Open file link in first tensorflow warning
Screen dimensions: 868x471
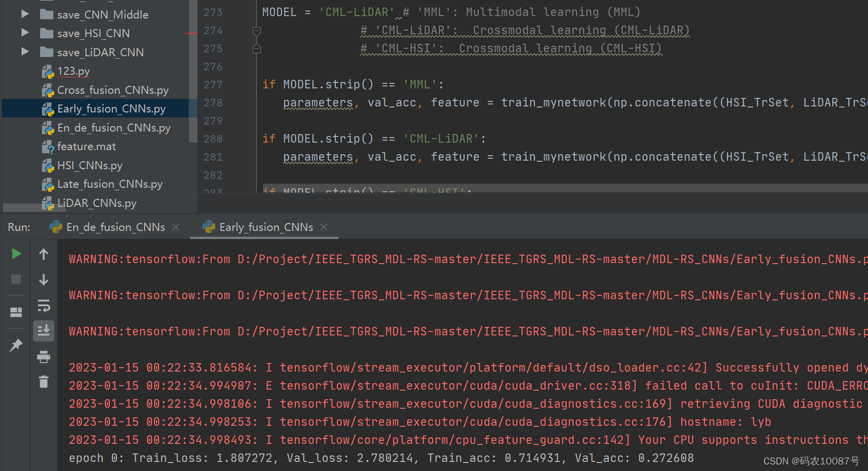(x=552, y=259)
